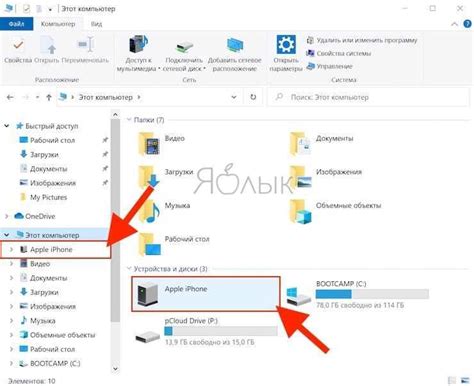Viewport: 474px width, 386px height.
Task: Click the Access media ribbon icon
Action: (x=138, y=44)
